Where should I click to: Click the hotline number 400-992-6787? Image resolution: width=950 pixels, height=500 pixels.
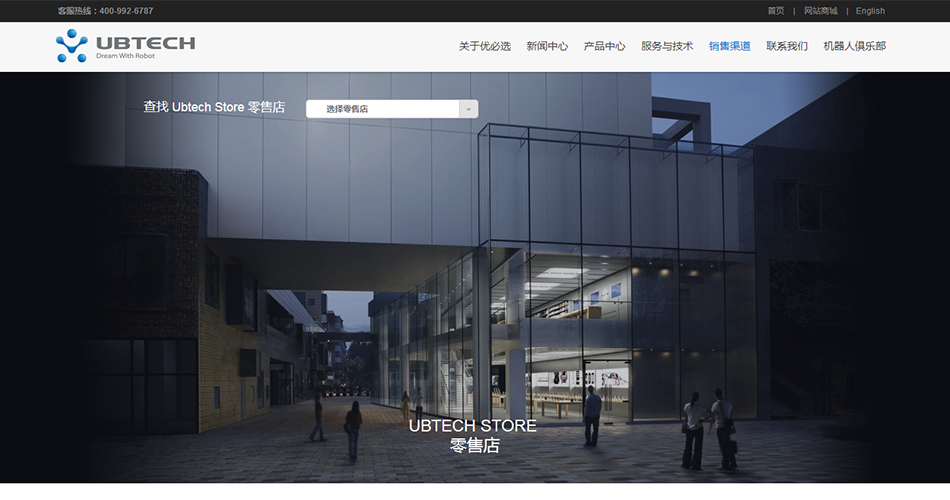pos(126,11)
